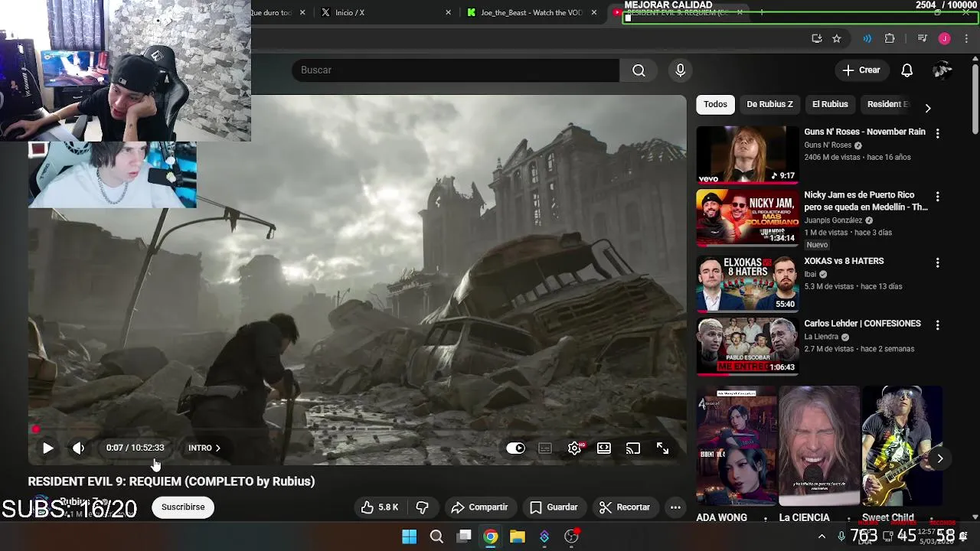The width and height of the screenshot is (980, 551).
Task: Mute the video volume
Action: (78, 448)
